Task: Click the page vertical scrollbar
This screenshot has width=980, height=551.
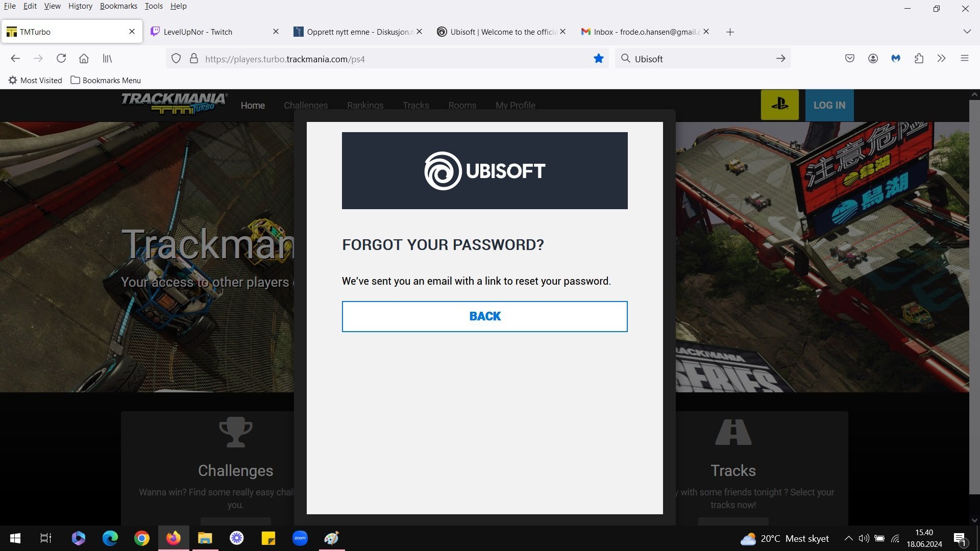Action: [x=974, y=296]
